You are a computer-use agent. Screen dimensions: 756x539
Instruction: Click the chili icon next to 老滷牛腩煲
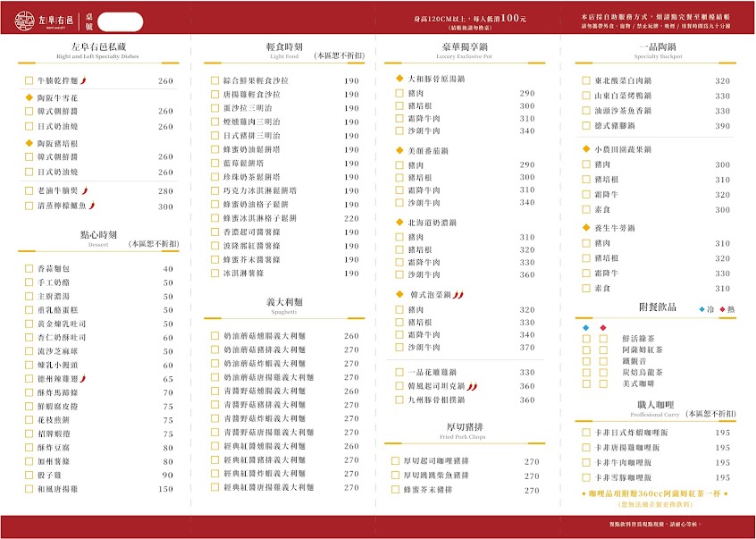tap(85, 190)
